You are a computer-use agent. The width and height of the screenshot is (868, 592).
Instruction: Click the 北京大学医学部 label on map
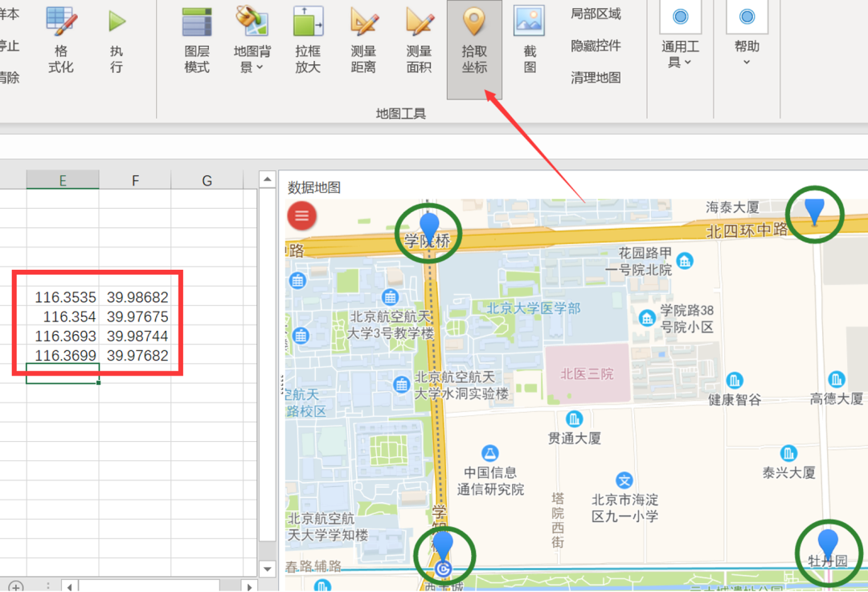pyautogui.click(x=534, y=308)
